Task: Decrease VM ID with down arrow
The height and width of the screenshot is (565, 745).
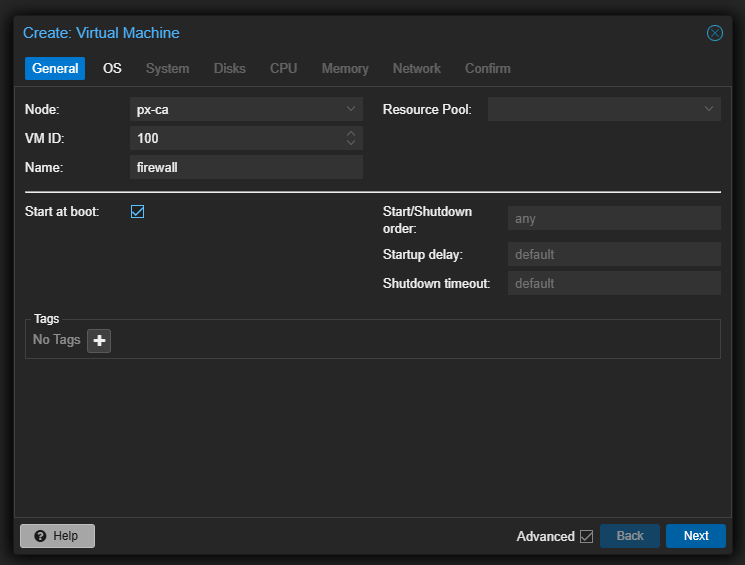Action: coord(351,143)
